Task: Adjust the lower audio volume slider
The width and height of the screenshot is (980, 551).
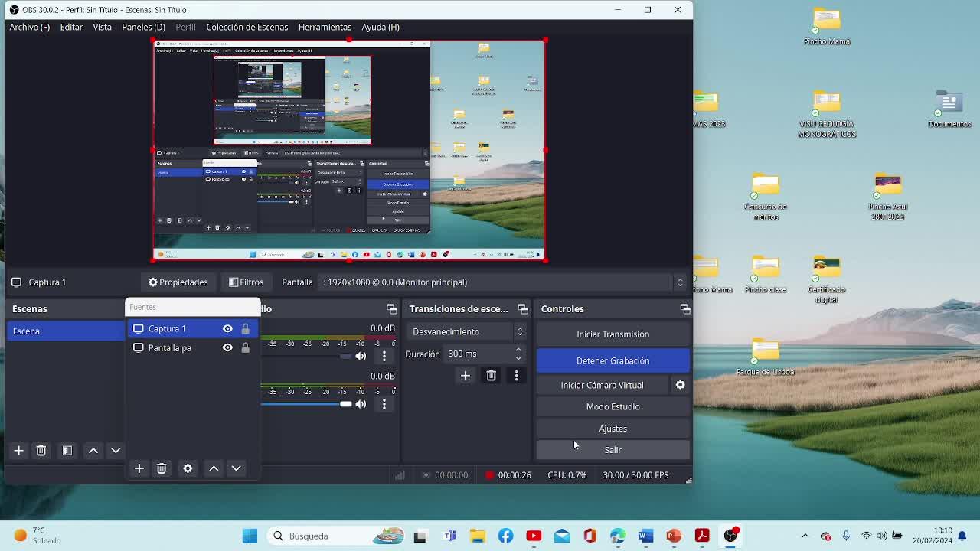Action: coord(345,404)
